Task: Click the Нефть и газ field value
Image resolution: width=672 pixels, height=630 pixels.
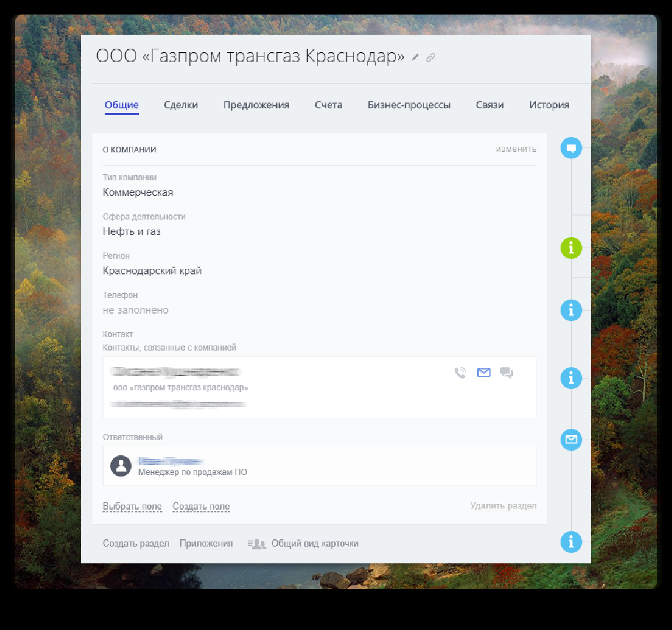Action: point(132,232)
